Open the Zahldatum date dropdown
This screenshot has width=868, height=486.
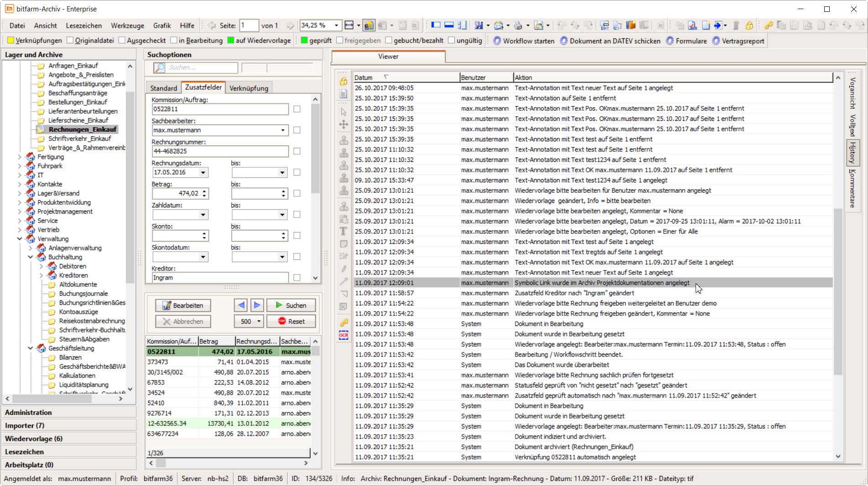point(203,214)
